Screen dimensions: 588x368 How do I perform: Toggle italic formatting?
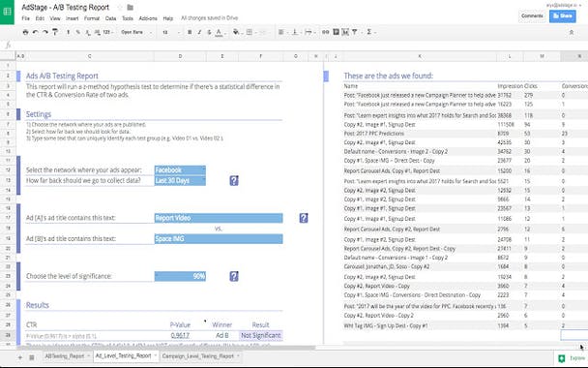[x=199, y=32]
